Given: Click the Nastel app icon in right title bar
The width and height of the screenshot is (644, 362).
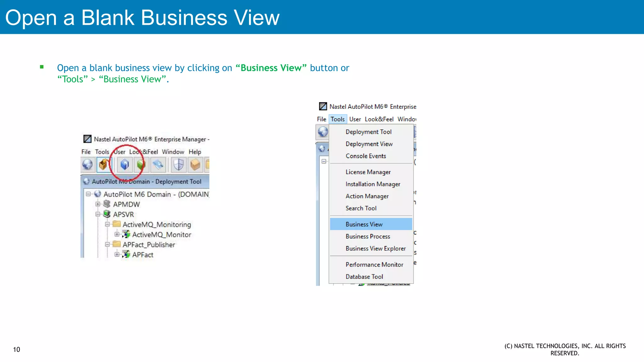Looking at the screenshot, I should click(x=323, y=106).
